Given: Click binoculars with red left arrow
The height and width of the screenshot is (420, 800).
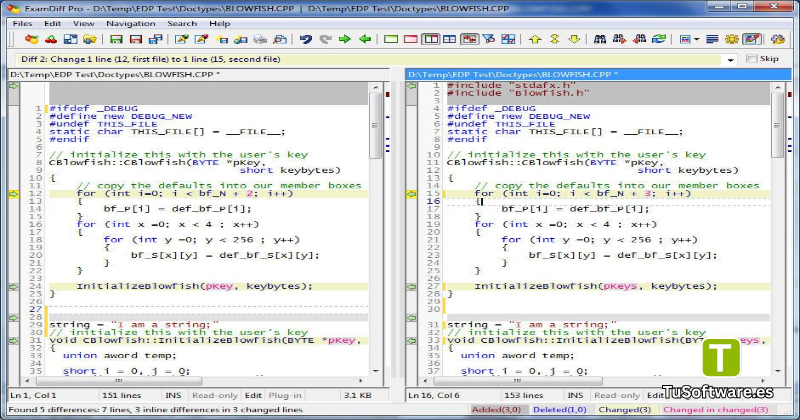Looking at the screenshot, I should pyautogui.click(x=639, y=39).
